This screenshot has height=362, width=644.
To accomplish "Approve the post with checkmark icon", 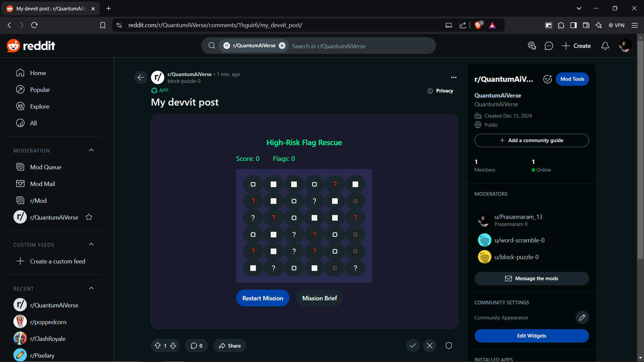I will click(413, 346).
